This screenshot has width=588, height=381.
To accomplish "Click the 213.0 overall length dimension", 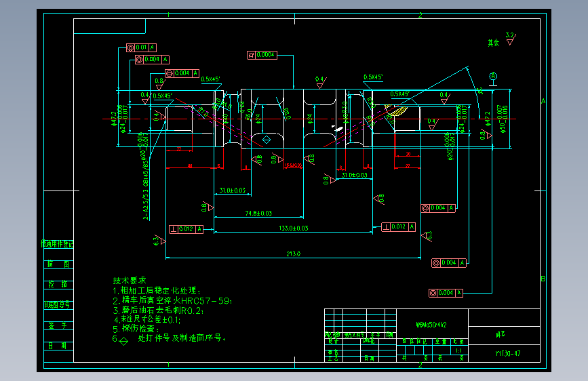I will pos(293,254).
